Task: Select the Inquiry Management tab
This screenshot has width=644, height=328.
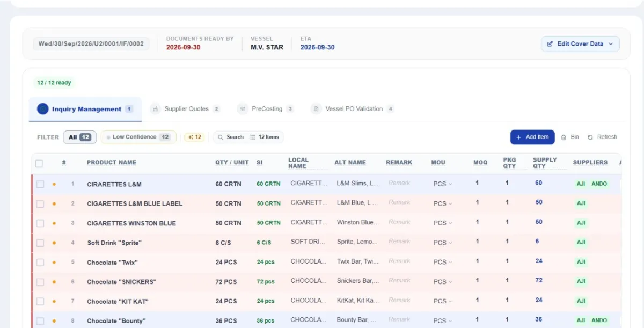Action: pos(85,109)
